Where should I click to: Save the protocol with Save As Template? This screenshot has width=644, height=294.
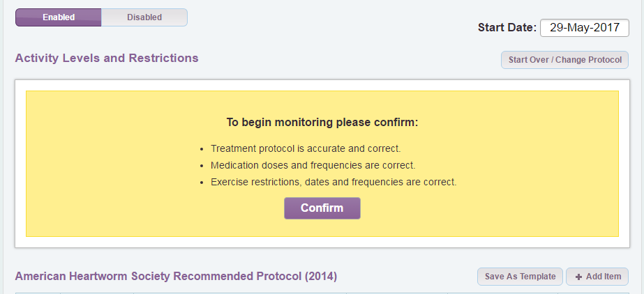click(x=520, y=277)
